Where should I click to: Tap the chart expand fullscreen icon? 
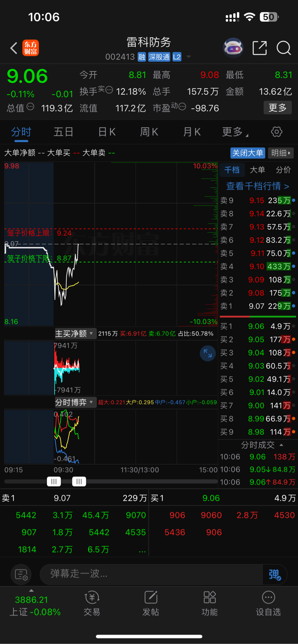point(208,353)
